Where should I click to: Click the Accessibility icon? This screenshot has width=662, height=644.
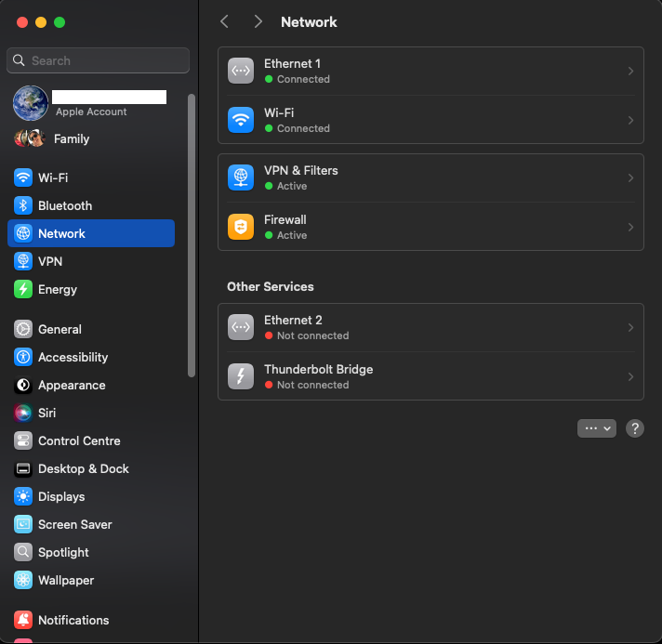pos(23,357)
